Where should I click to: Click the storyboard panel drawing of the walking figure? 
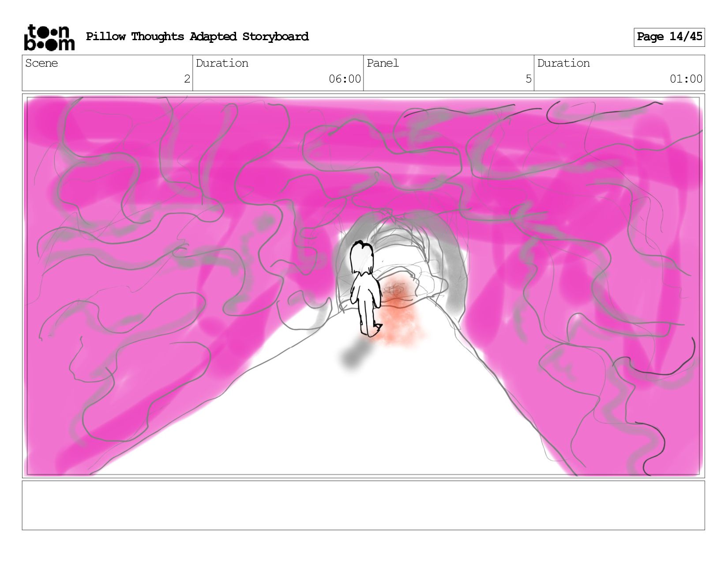pyautogui.click(x=364, y=286)
